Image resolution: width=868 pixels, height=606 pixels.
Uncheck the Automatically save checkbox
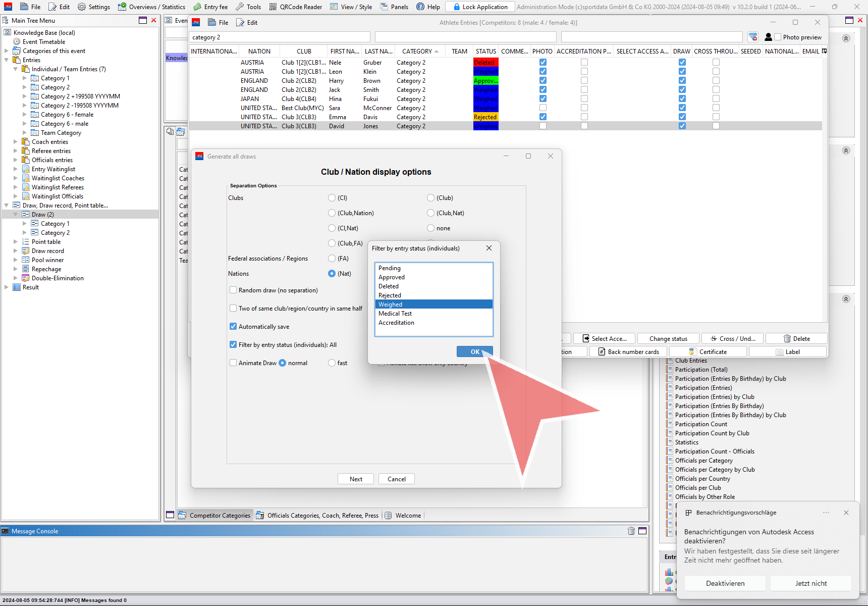point(233,326)
